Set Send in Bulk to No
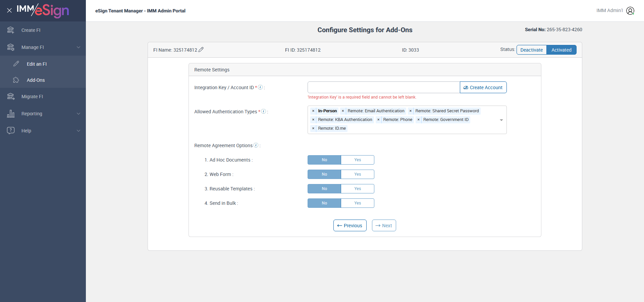Viewport: 644px width, 302px height. pyautogui.click(x=324, y=203)
